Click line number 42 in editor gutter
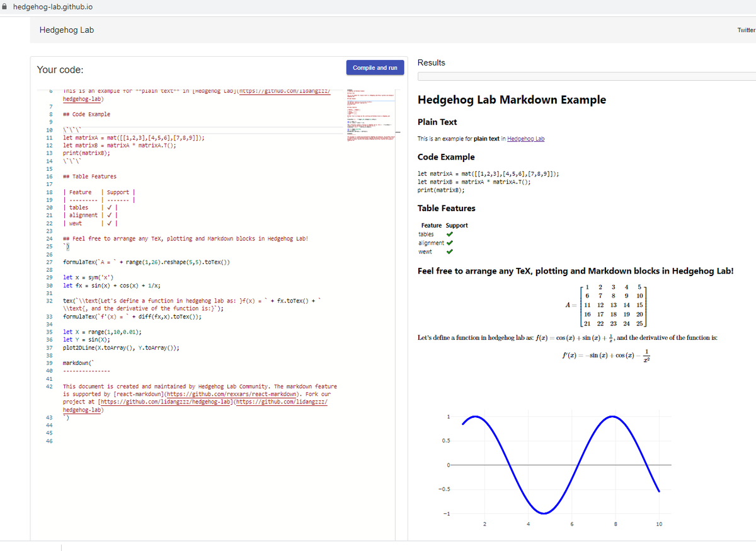The height and width of the screenshot is (551, 756). click(49, 386)
